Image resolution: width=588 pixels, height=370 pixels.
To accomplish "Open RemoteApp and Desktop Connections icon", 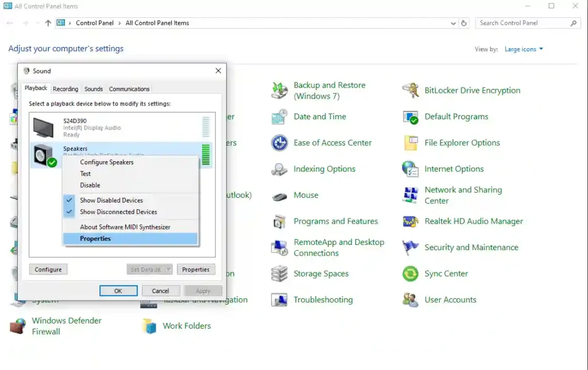I will pyautogui.click(x=280, y=248).
